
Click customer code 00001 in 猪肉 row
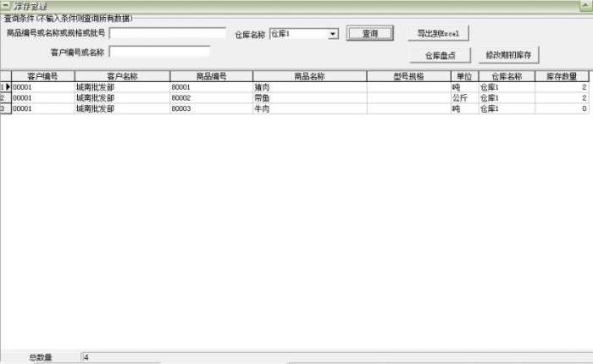click(x=43, y=87)
